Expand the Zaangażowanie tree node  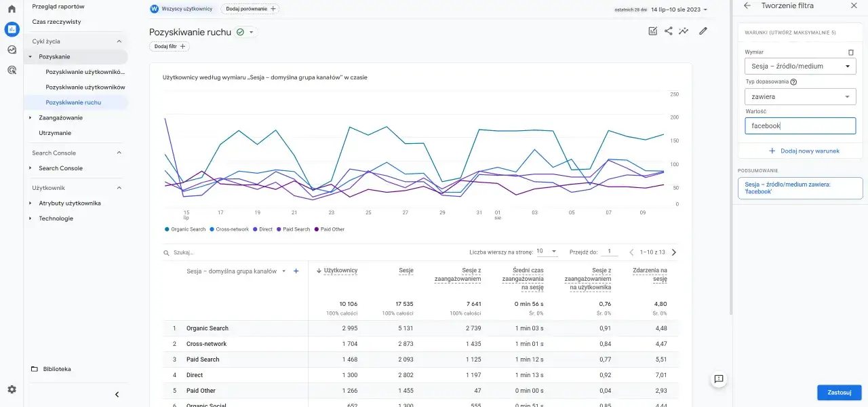31,117
